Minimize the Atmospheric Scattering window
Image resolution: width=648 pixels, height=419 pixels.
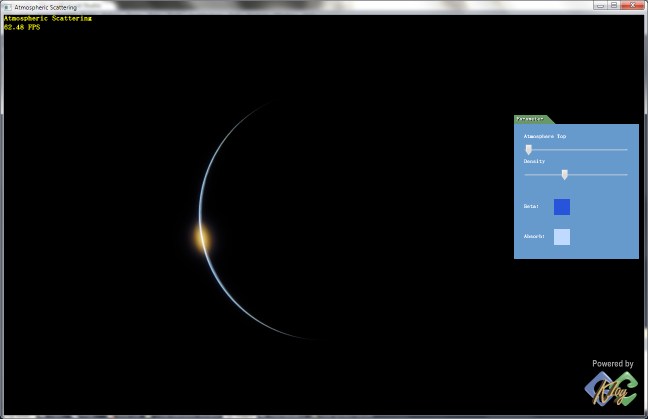point(600,5)
